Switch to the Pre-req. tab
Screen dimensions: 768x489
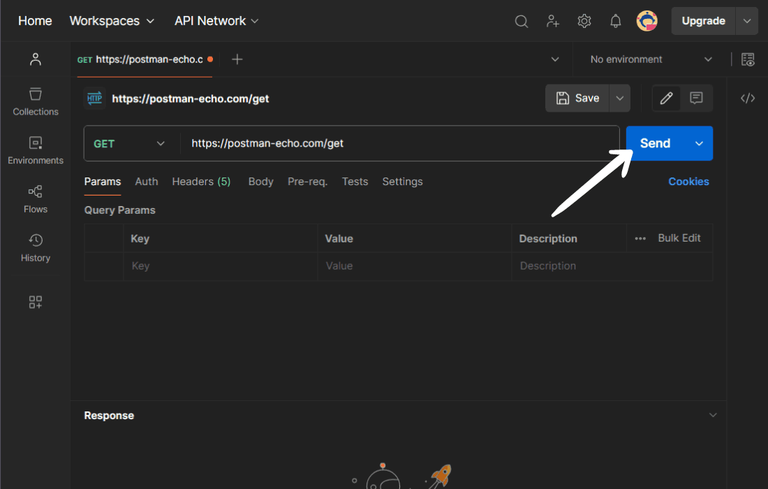[308, 182]
